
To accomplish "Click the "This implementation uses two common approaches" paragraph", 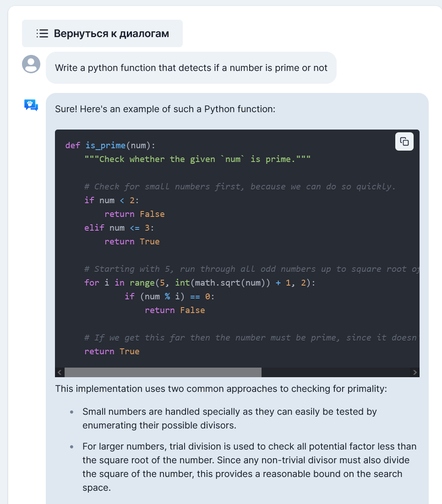I will pyautogui.click(x=221, y=389).
